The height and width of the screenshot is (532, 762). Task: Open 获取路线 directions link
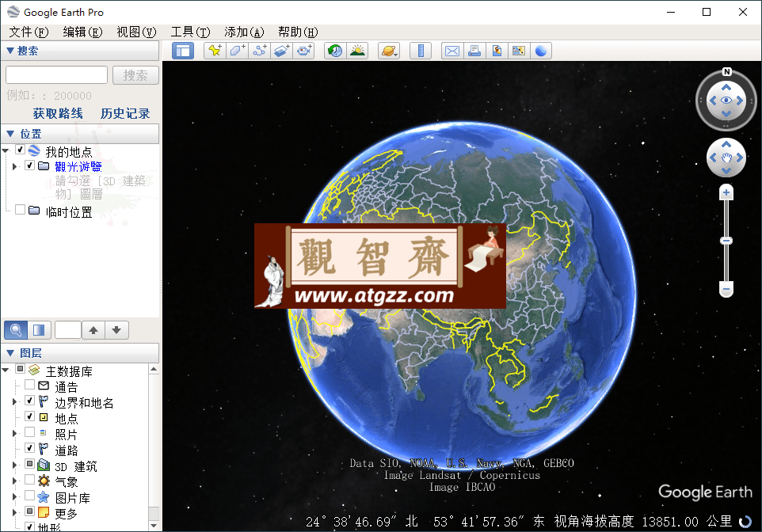[x=58, y=113]
